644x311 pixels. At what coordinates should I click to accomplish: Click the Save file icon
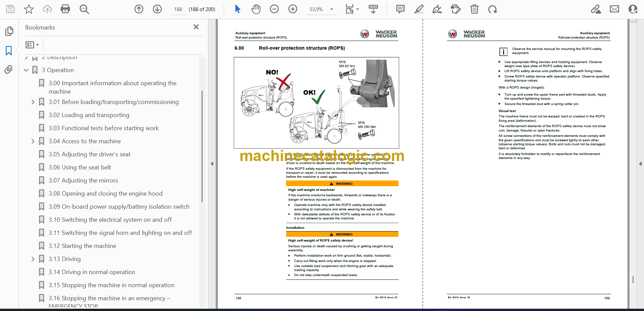pyautogui.click(x=10, y=9)
